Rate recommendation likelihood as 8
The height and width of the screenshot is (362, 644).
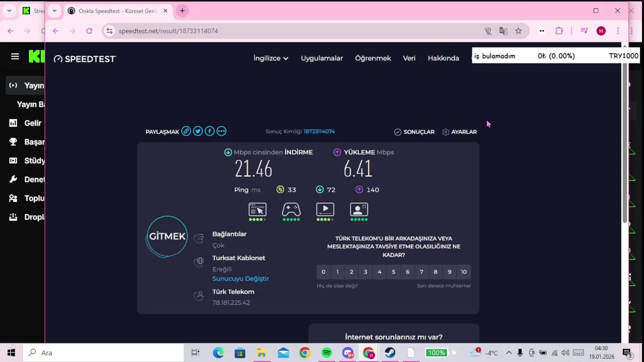tap(436, 272)
